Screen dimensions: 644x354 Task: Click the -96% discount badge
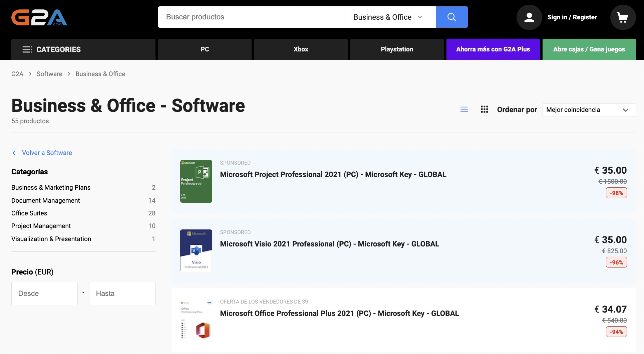pos(616,262)
